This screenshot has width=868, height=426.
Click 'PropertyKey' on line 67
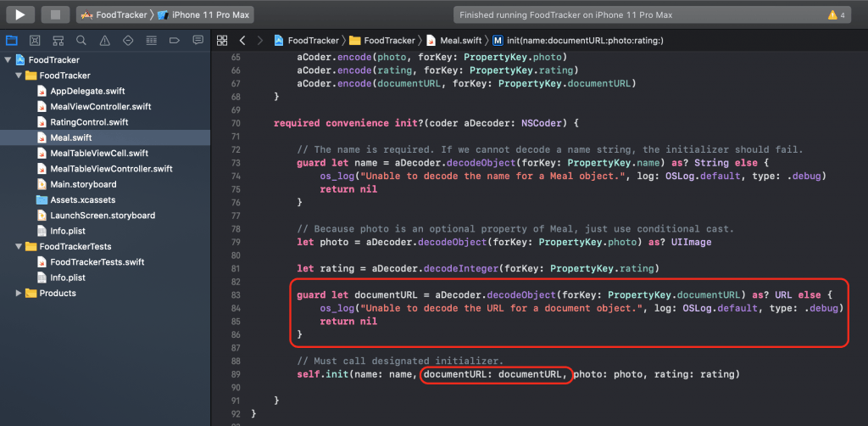point(530,84)
